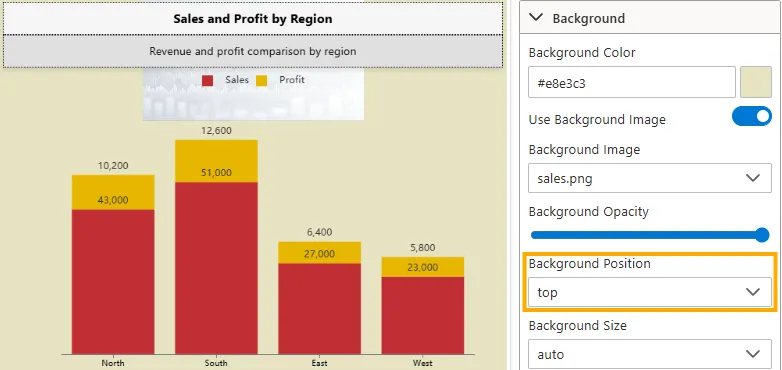The width and height of the screenshot is (782, 370).
Task: Click the Background Size label
Action: (x=578, y=326)
